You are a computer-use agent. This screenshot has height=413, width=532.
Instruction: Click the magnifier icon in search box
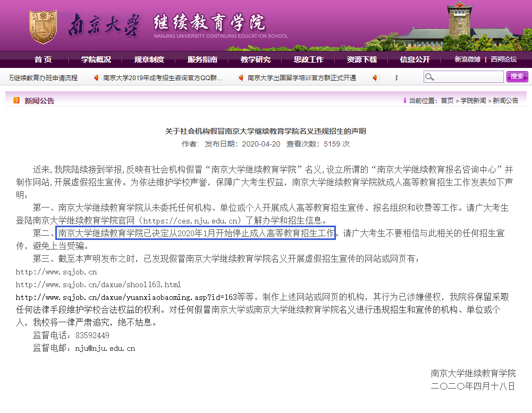(429, 77)
